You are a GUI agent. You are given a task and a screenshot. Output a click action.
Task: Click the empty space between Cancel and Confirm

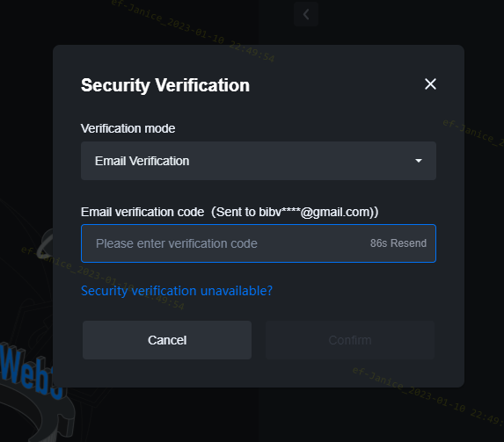click(259, 340)
